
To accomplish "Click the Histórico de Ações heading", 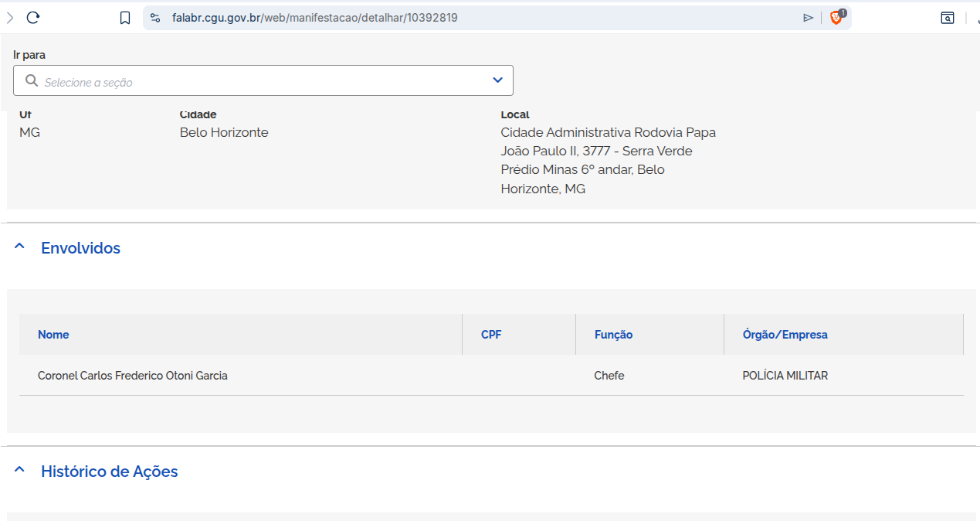I will tap(109, 472).
